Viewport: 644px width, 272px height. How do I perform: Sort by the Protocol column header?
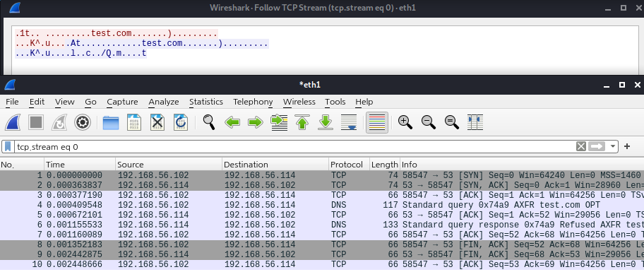(349, 165)
